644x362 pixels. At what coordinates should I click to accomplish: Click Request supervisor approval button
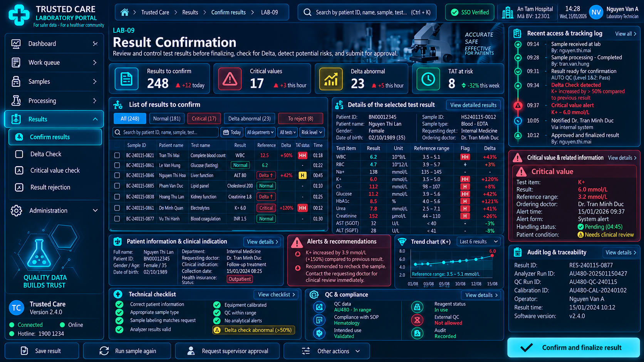(227, 351)
